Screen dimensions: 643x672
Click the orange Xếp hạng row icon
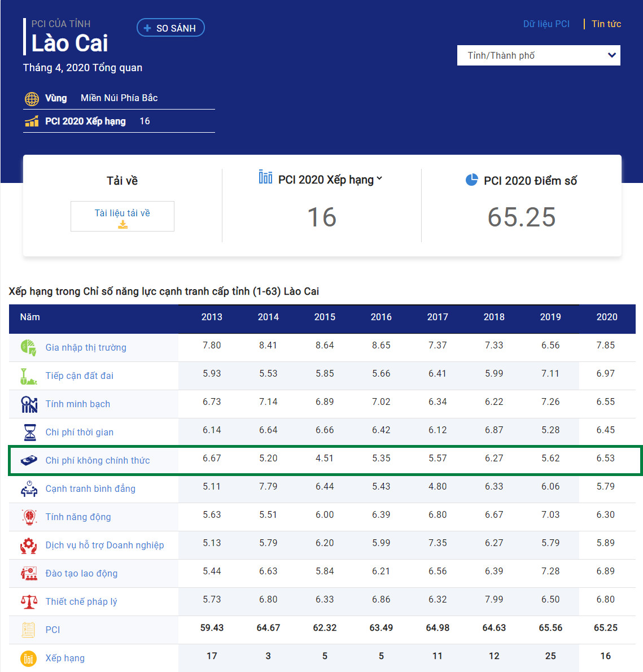point(28,658)
